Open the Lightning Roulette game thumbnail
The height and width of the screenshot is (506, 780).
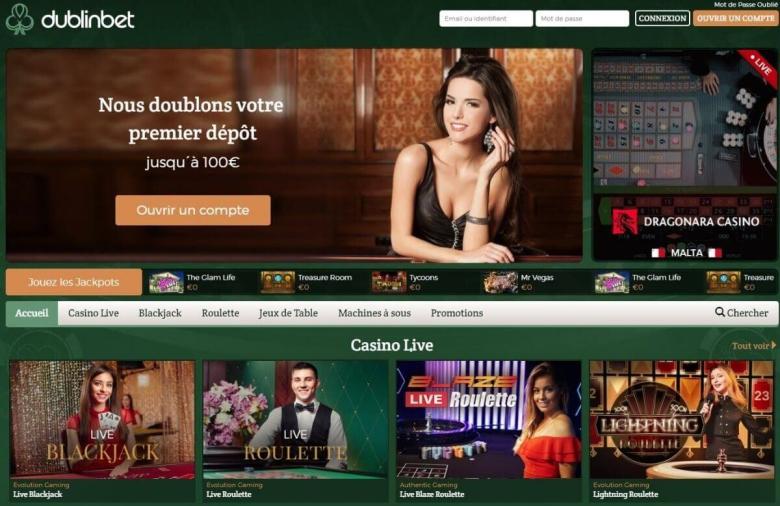click(681, 419)
